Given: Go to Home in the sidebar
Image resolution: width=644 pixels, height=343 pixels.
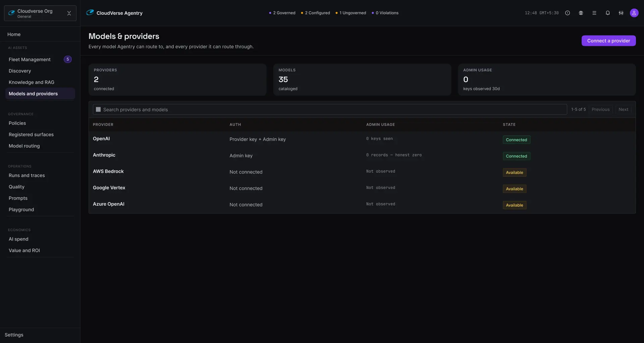Looking at the screenshot, I should tap(14, 35).
